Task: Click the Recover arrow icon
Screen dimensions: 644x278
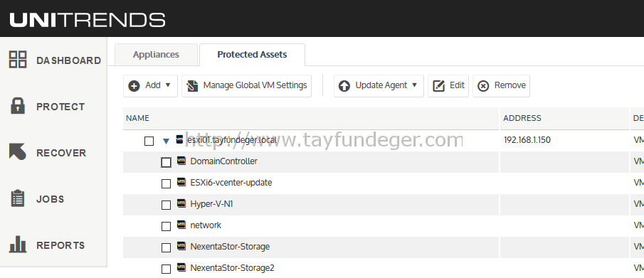Action: (18, 151)
